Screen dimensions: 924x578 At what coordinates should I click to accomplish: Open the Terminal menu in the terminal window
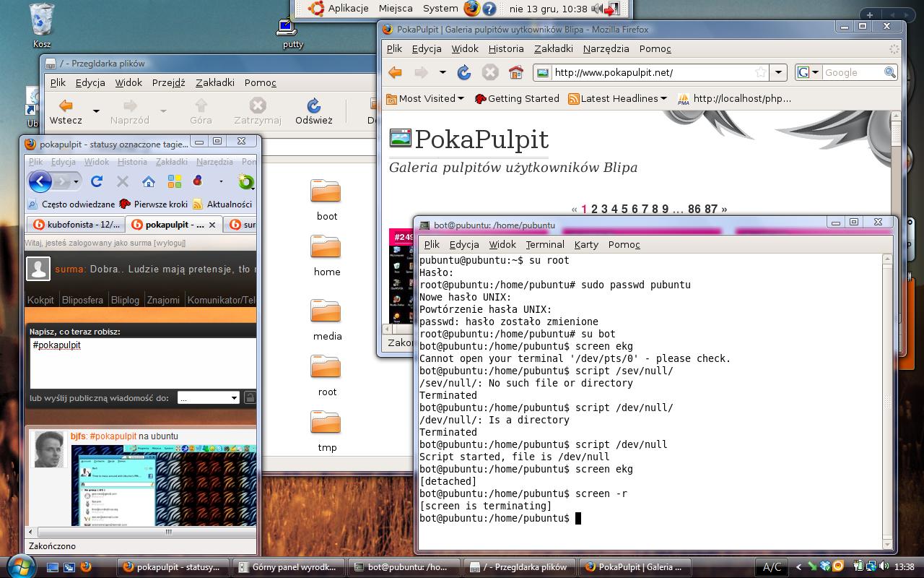coord(545,244)
